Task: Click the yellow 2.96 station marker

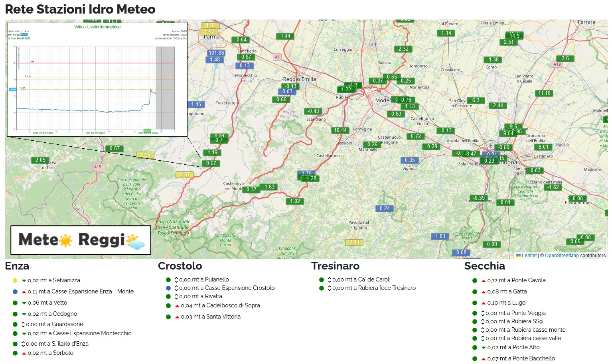Action: point(145,155)
